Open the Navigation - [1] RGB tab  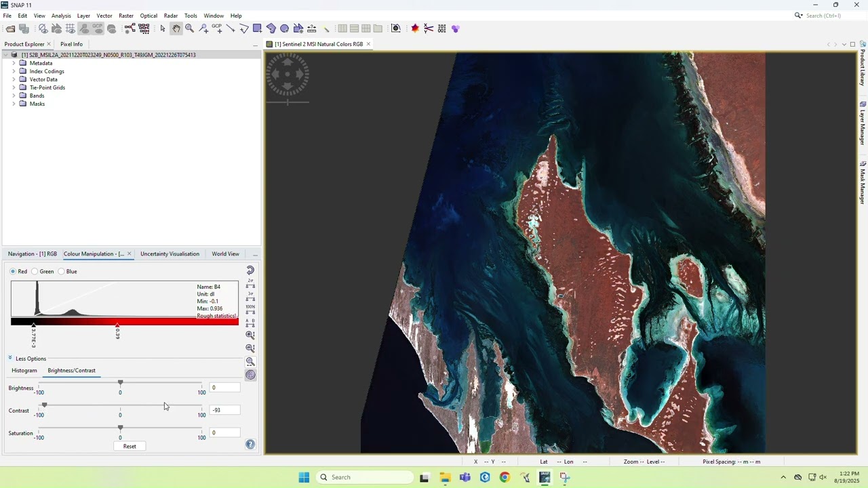(x=33, y=254)
